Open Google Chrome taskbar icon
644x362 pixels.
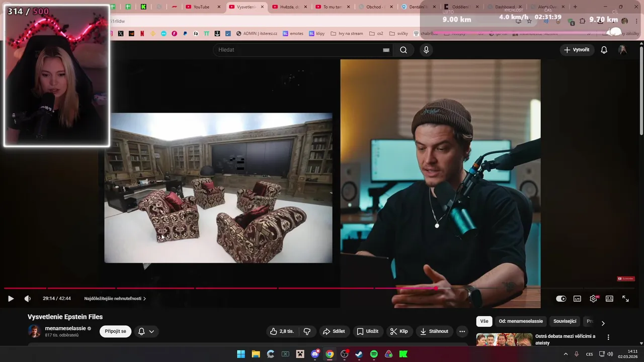[330, 354]
